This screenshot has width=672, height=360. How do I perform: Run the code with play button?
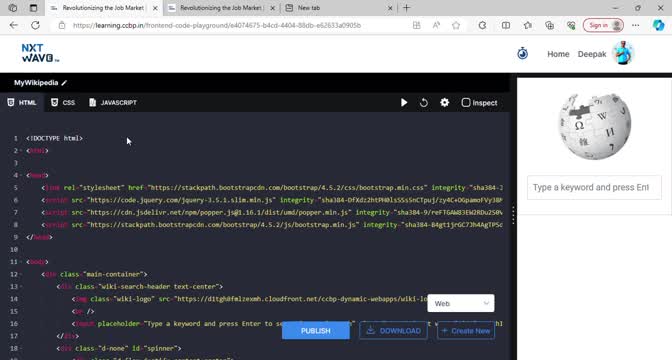coord(404,102)
